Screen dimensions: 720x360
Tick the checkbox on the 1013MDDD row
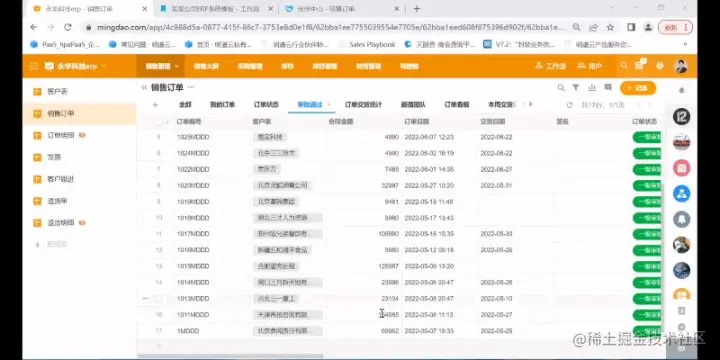tap(158, 298)
